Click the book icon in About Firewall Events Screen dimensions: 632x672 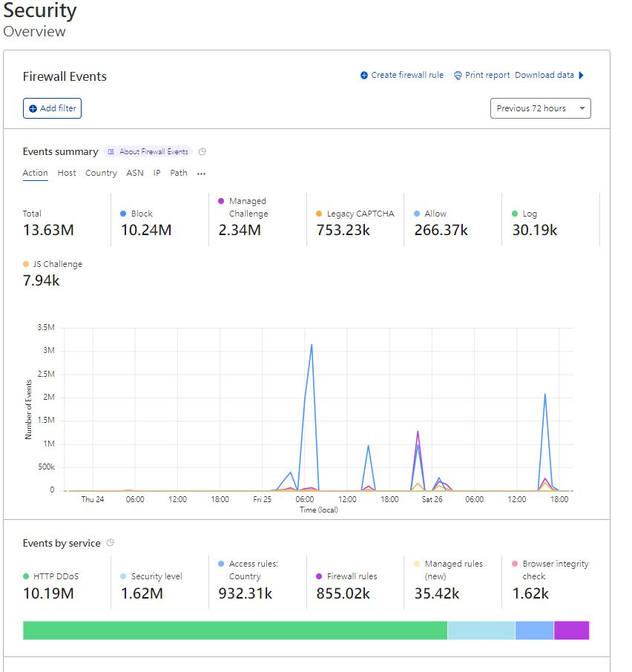[111, 152]
